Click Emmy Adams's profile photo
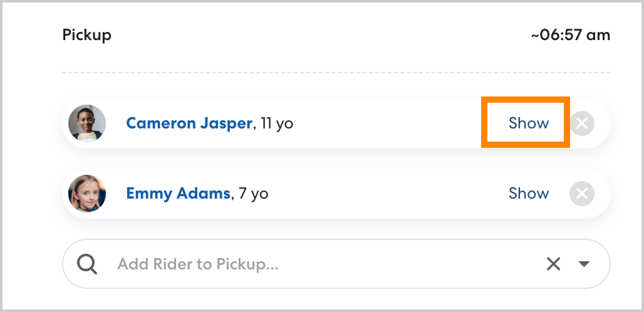 (x=87, y=194)
